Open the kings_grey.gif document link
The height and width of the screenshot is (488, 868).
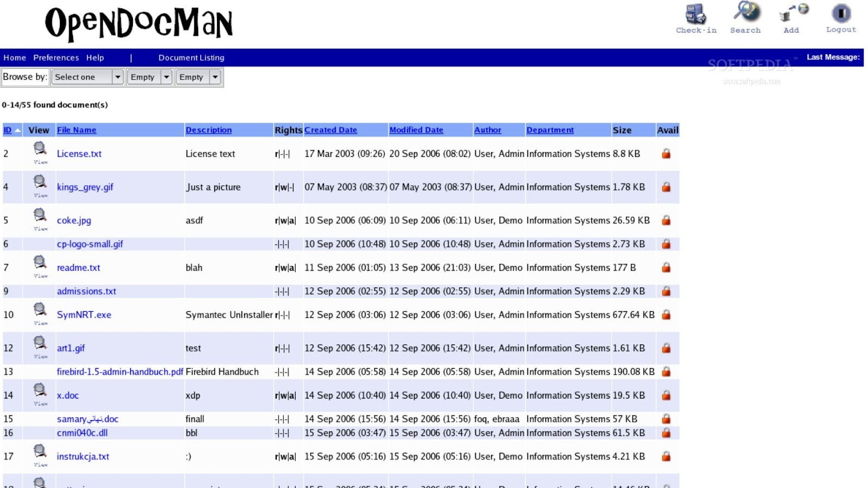pos(86,187)
